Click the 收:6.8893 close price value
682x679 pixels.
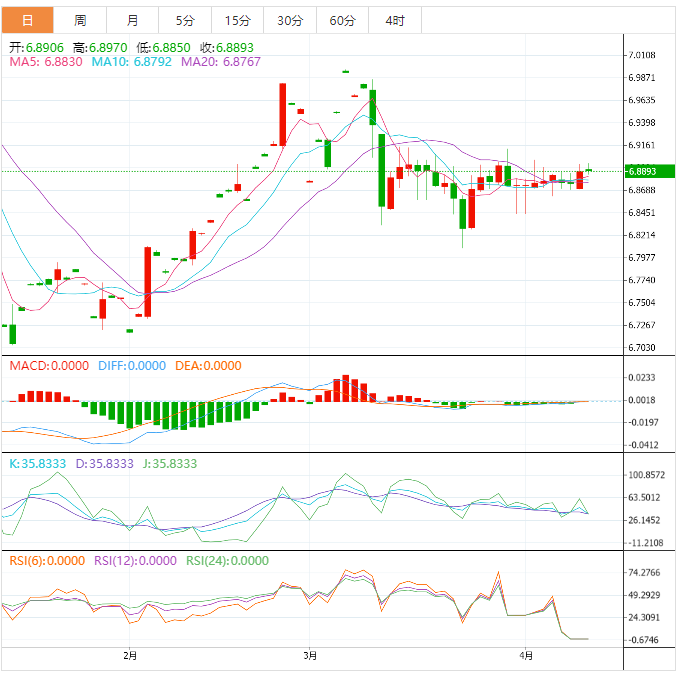click(227, 47)
